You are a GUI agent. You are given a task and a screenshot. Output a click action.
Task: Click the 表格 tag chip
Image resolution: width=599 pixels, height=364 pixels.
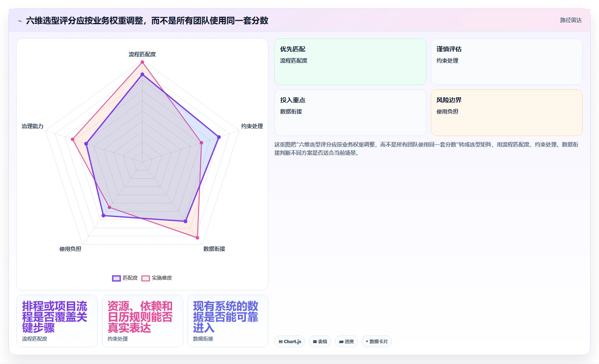(320, 341)
